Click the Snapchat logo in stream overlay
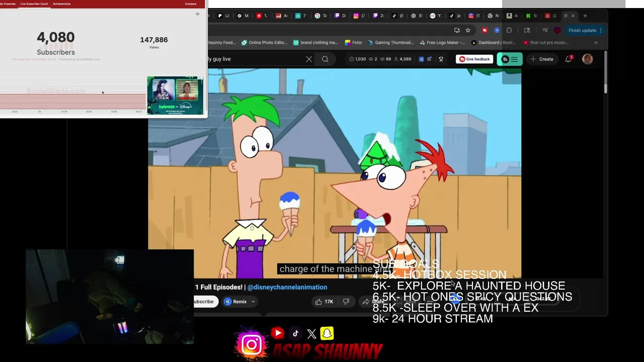The width and height of the screenshot is (644, 362). 327,333
